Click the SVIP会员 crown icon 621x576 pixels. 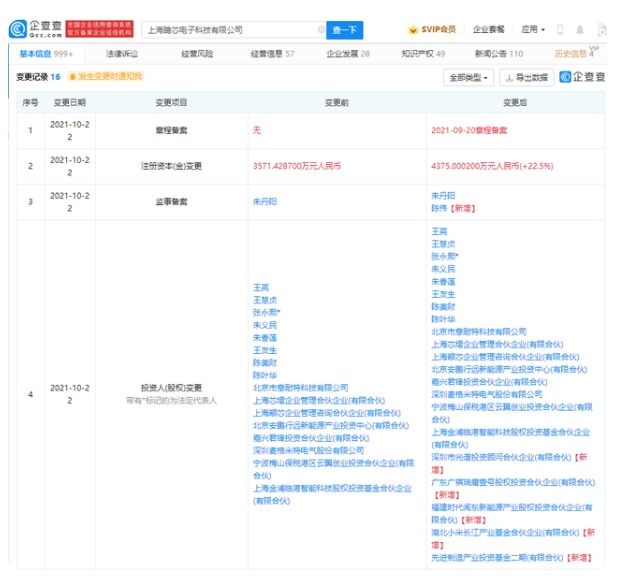pos(413,30)
